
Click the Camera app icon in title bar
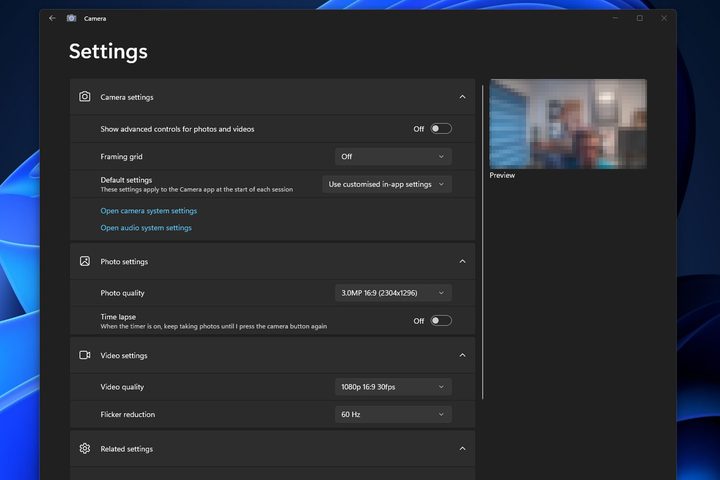(x=71, y=18)
